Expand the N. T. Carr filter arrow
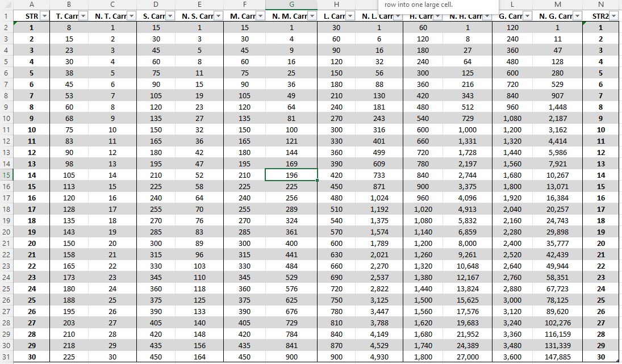 click(131, 16)
